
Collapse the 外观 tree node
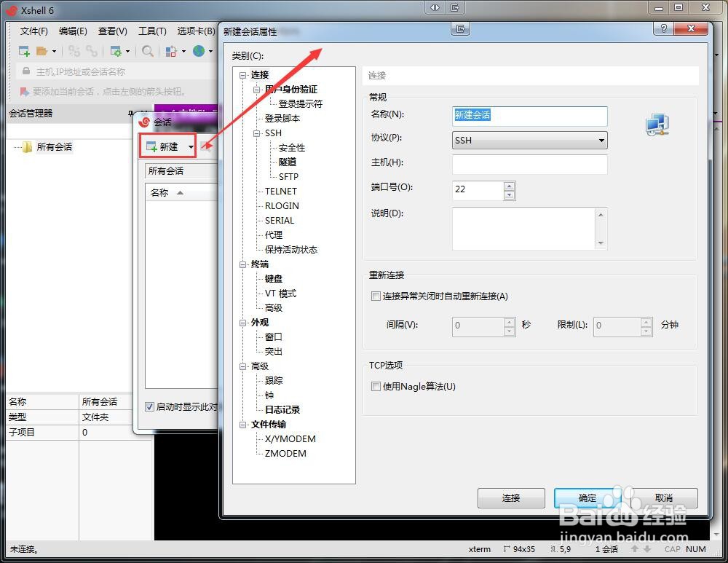tap(243, 323)
